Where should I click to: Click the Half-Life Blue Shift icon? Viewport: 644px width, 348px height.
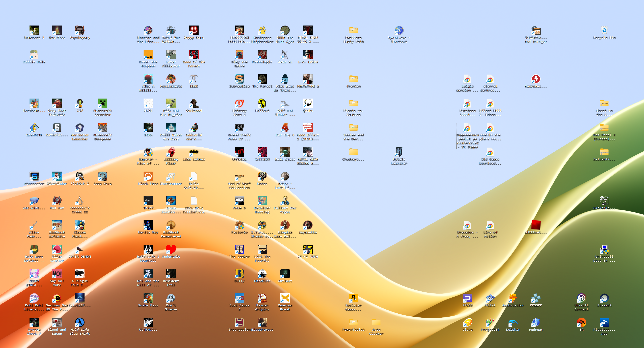pos(80,322)
